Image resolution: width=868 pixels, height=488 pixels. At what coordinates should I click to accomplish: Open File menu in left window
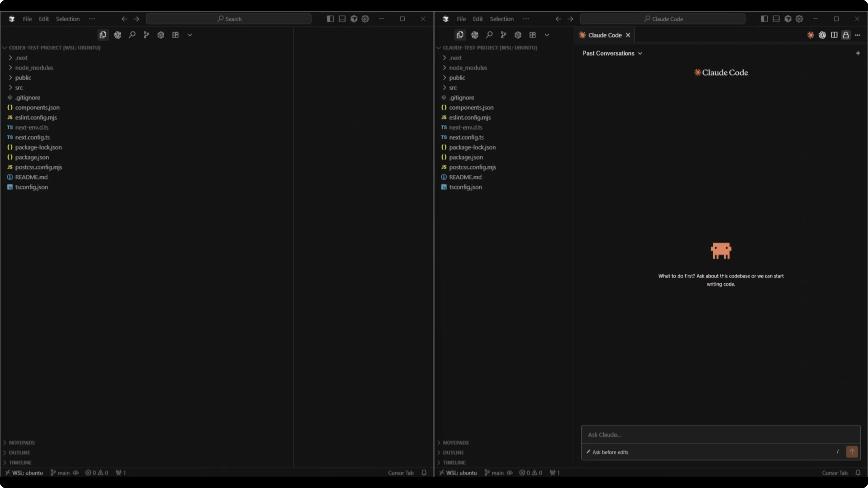click(x=27, y=19)
